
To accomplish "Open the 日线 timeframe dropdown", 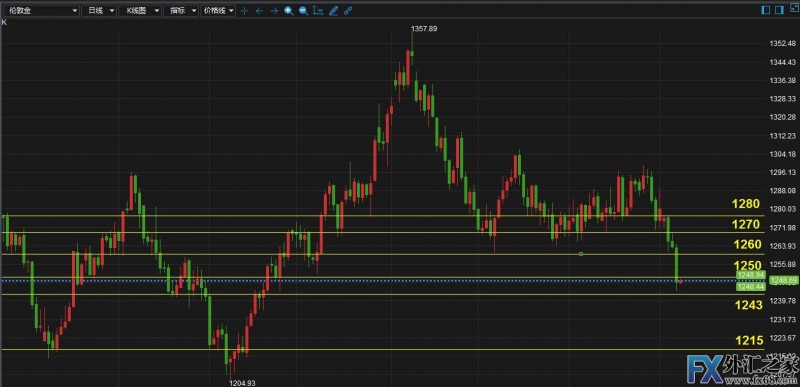I will (99, 10).
